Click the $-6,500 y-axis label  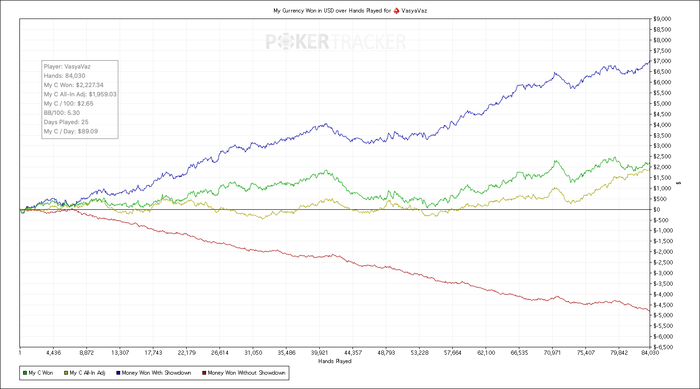[x=663, y=347]
